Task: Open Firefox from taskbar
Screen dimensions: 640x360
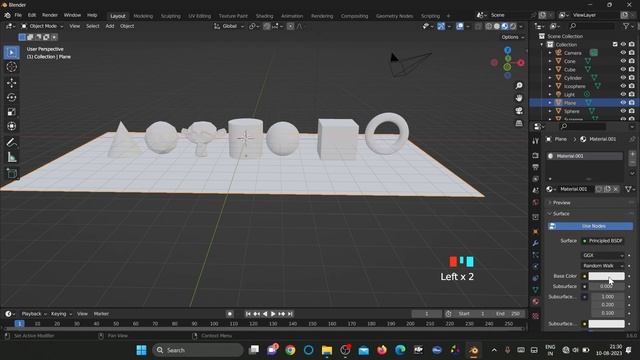Action: click(x=382, y=350)
